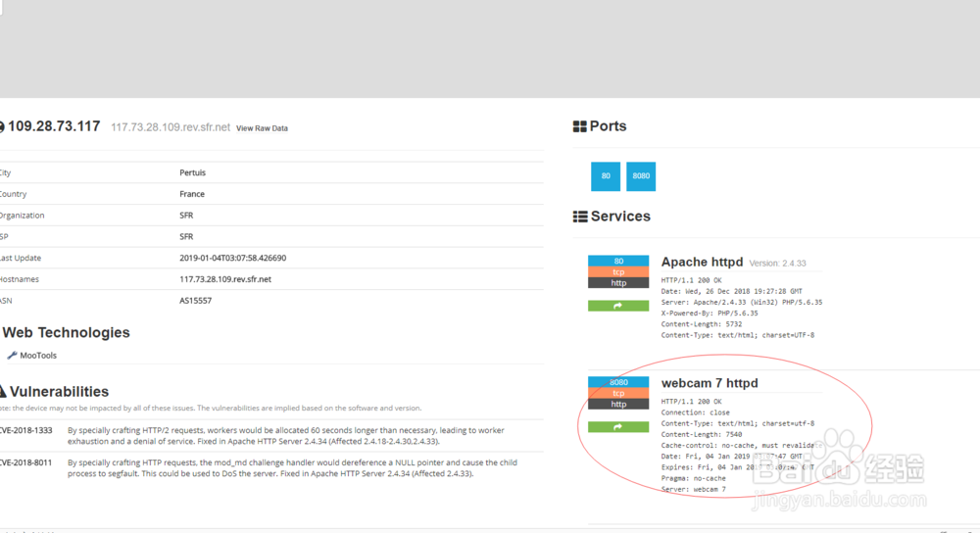Image resolution: width=980 pixels, height=533 pixels.
Task: Click the Web Technologies heading
Action: (x=67, y=332)
